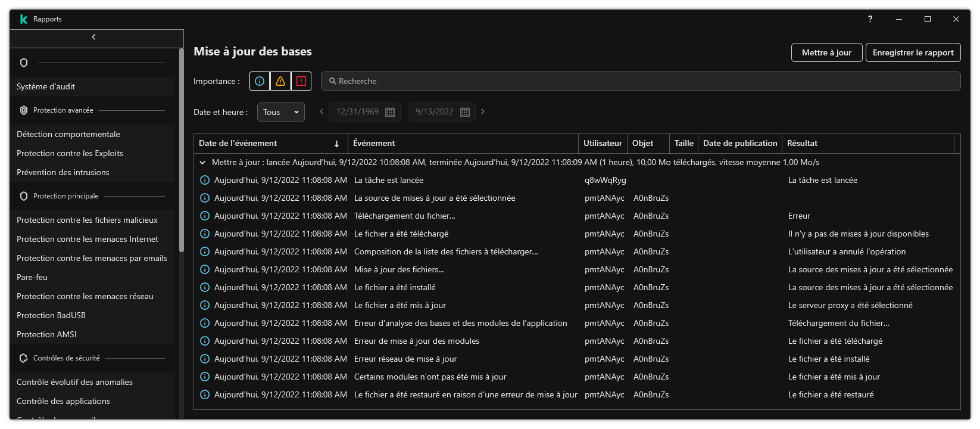Toggle the informational importance filter icon
Screen dimensions: 980x429
pyautogui.click(x=260, y=81)
